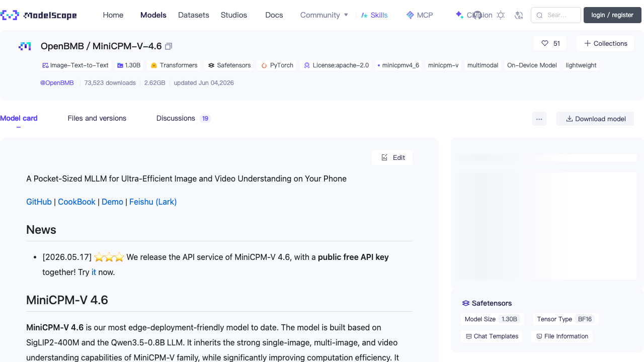Click the GitHub icon in the top navigation
644x362 pixels.
pyautogui.click(x=477, y=15)
